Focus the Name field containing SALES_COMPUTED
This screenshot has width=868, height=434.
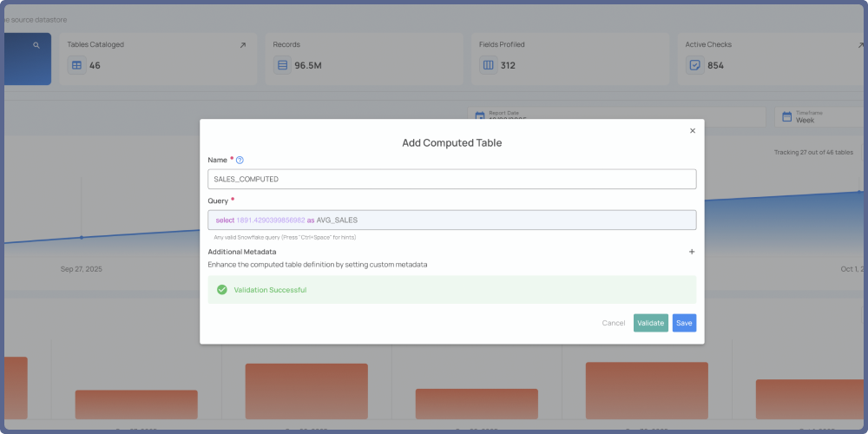451,179
